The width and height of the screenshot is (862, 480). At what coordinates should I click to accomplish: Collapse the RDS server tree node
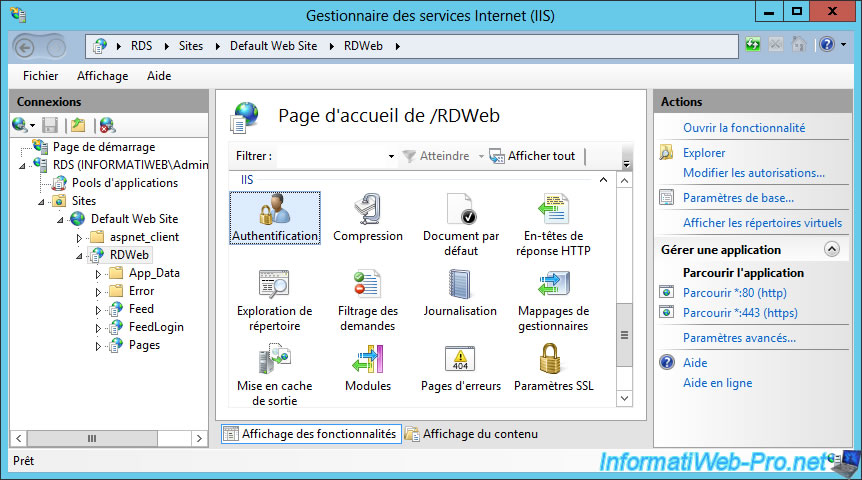click(22, 165)
